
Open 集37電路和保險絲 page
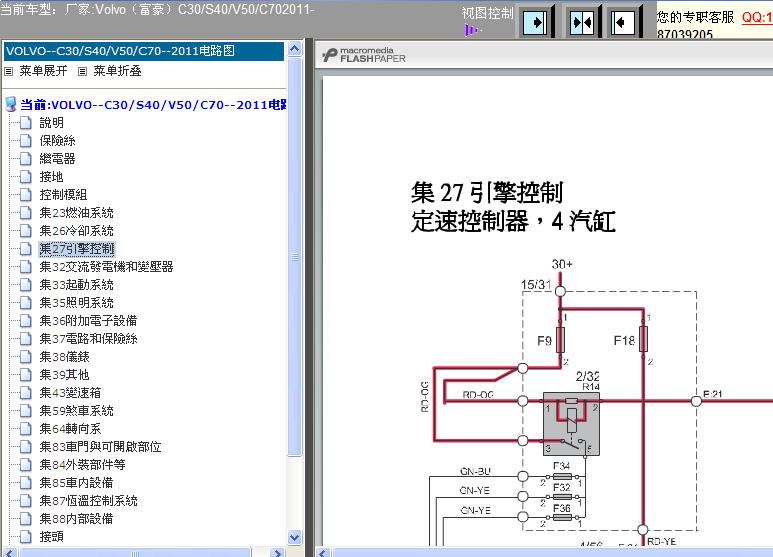(88, 339)
